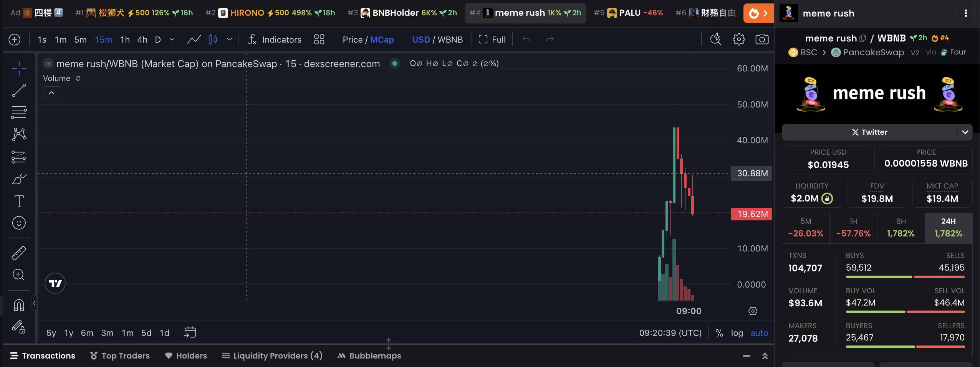Switch to the Top Traders tab

[x=120, y=356]
